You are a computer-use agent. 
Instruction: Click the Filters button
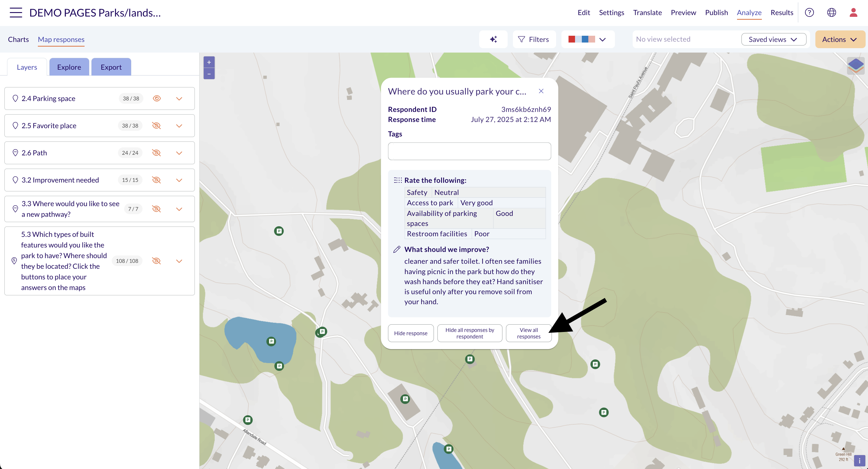coord(534,39)
